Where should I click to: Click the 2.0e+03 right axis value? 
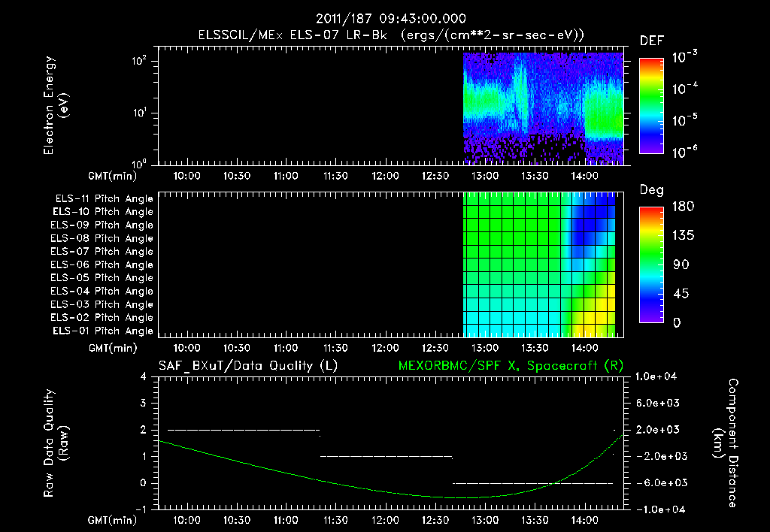click(x=658, y=430)
